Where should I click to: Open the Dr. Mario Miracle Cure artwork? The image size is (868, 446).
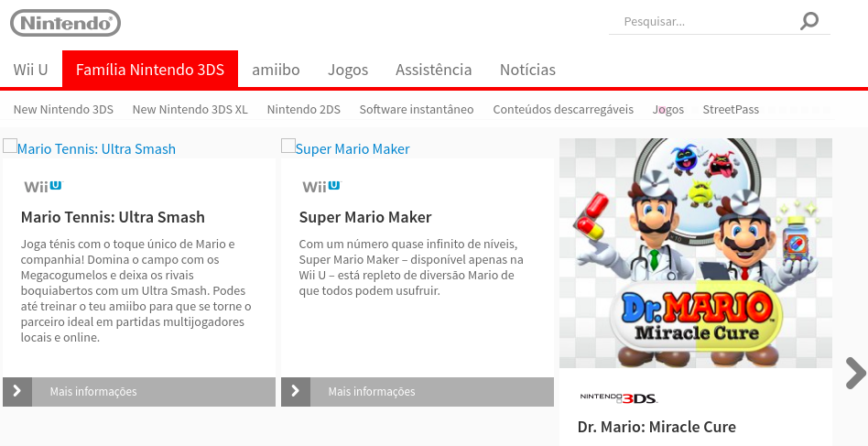tap(695, 253)
